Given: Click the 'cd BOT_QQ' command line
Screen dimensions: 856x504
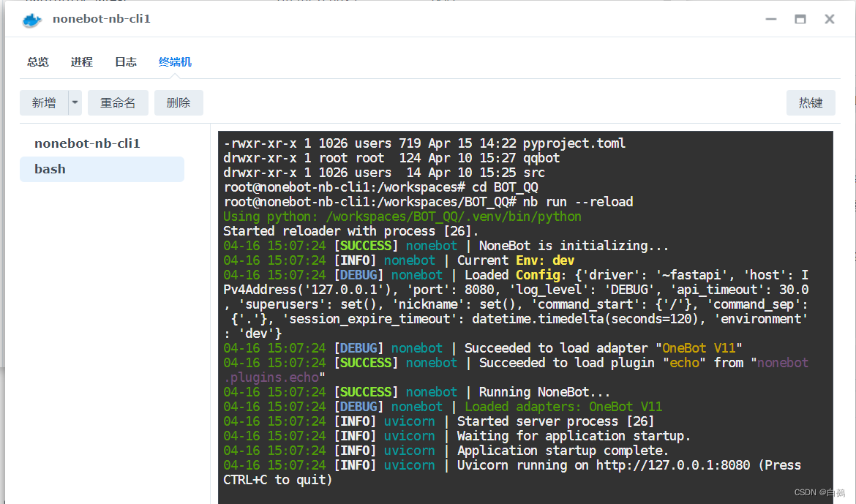Looking at the screenshot, I should click(380, 187).
